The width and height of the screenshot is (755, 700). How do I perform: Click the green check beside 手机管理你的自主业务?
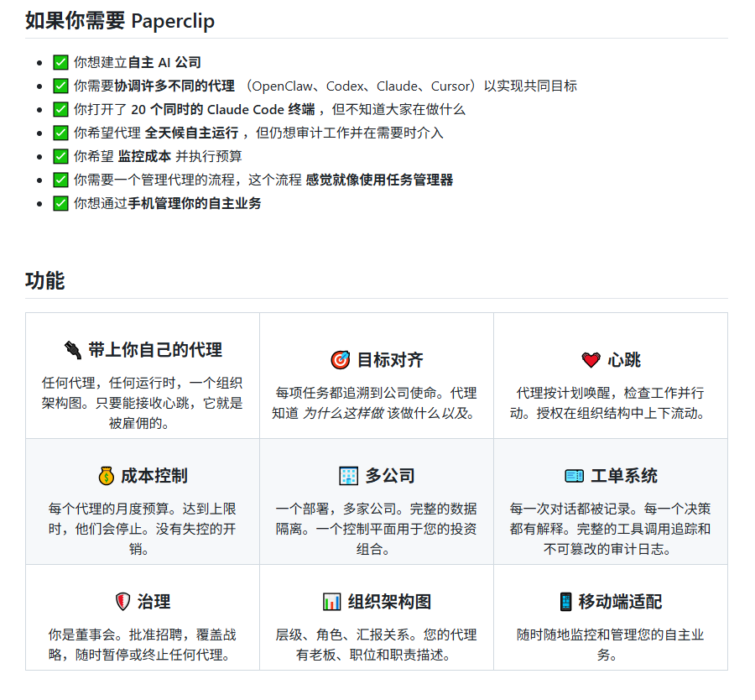click(x=60, y=204)
